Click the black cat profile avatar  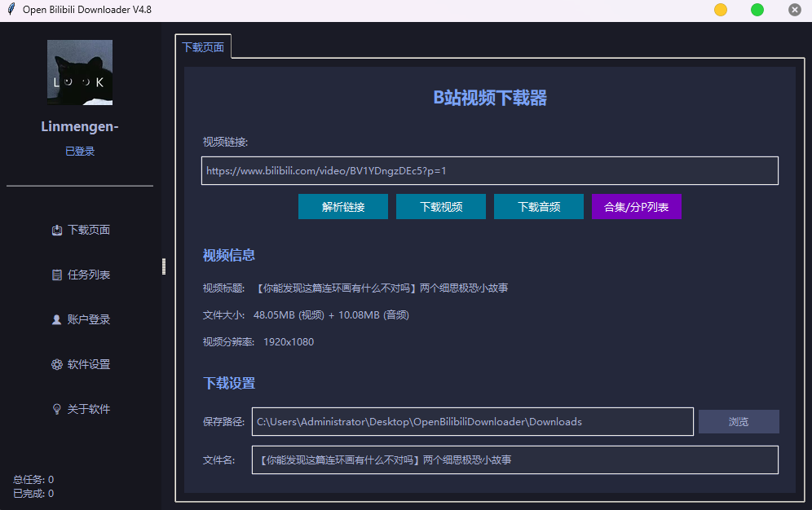[x=80, y=73]
